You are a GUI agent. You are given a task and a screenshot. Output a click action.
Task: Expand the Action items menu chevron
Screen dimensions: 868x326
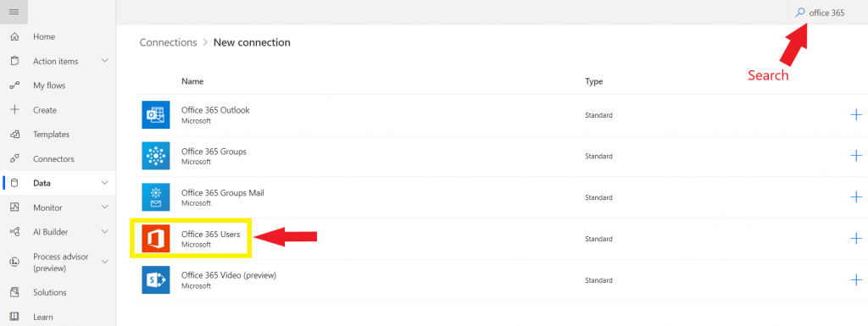point(104,61)
